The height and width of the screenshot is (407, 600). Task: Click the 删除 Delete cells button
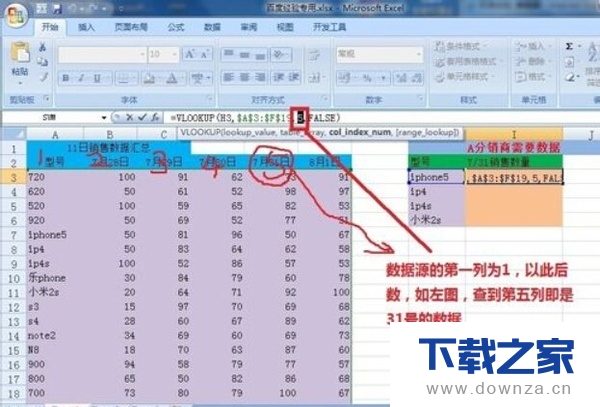click(x=531, y=62)
